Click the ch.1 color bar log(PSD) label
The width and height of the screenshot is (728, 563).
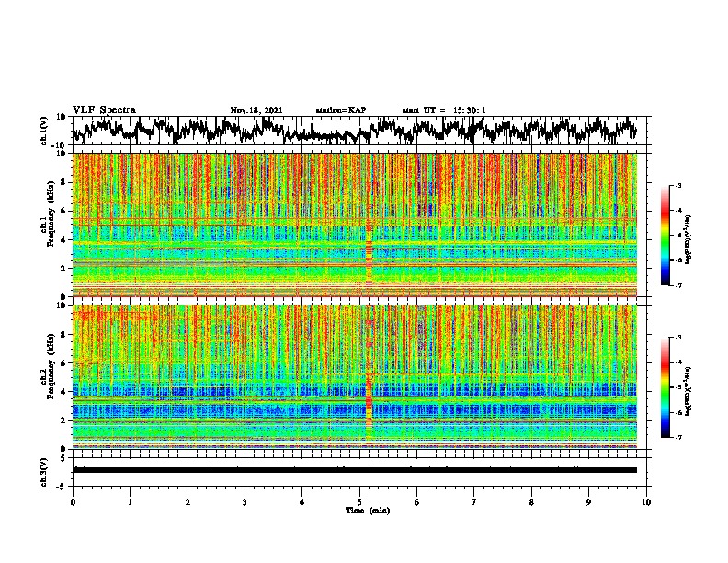(x=688, y=240)
